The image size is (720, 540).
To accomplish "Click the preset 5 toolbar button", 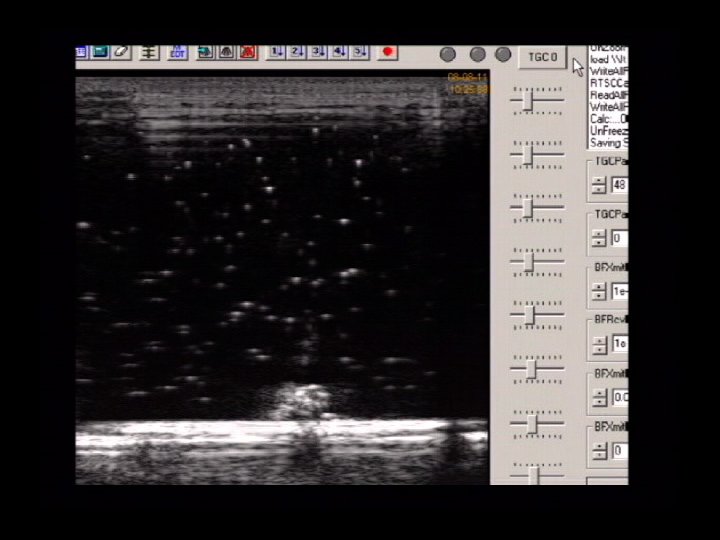I will (x=360, y=52).
